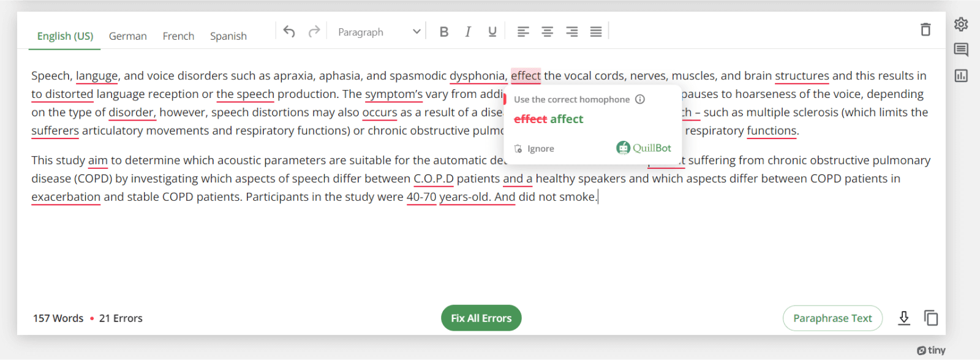Copy the full text to clipboard
This screenshot has height=360, width=980.
coord(931,318)
